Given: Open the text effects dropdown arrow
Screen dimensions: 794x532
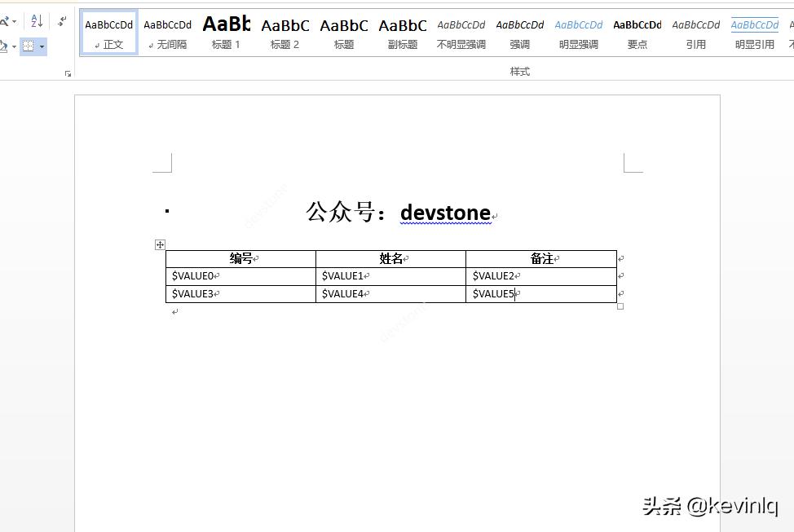Looking at the screenshot, I should point(15,20).
